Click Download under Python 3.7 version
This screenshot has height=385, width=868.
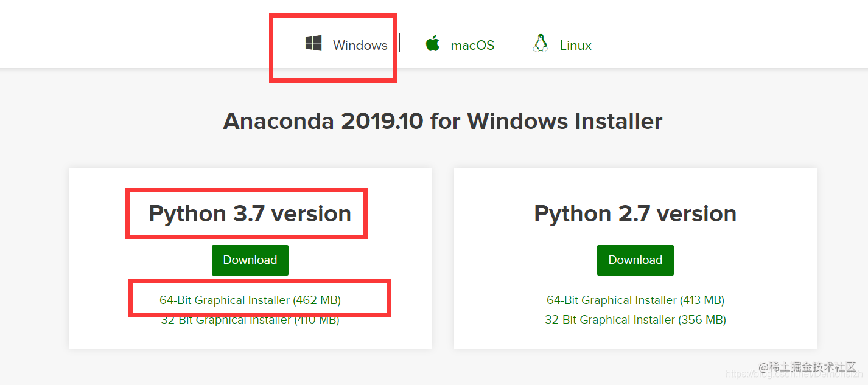[x=250, y=260]
